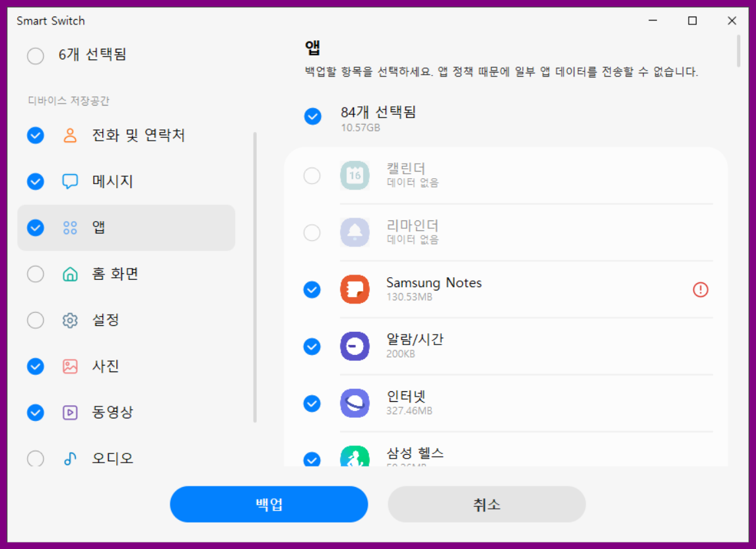Click the blue 백업 button

269,504
